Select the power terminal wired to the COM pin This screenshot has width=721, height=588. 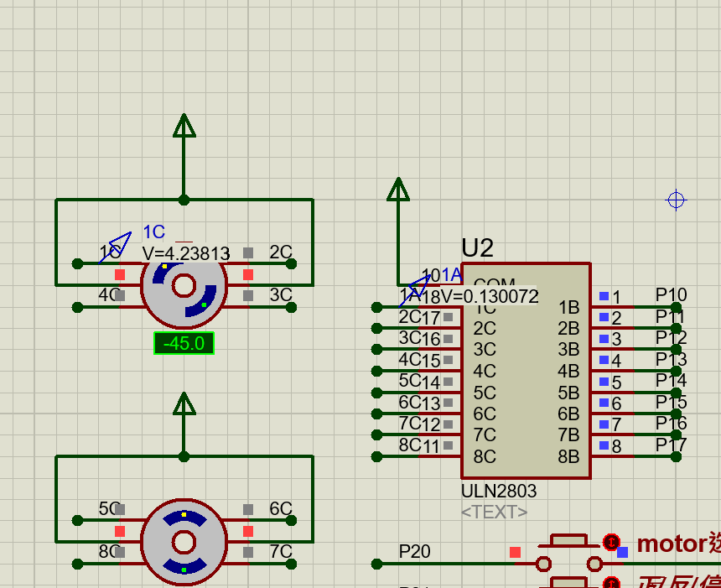[398, 190]
